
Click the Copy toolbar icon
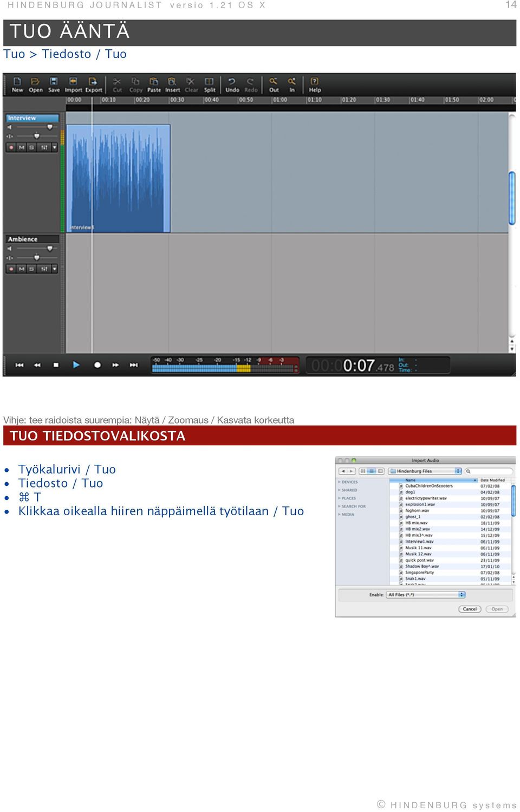point(135,85)
